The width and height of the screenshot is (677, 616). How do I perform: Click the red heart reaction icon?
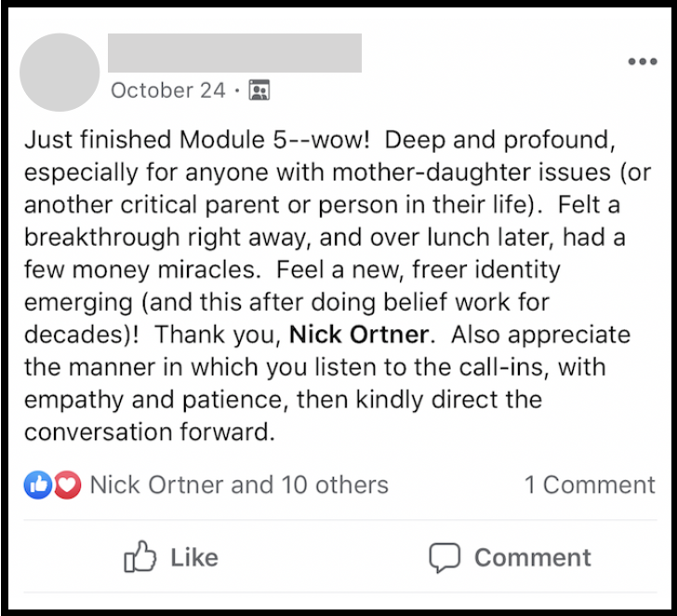coord(67,485)
